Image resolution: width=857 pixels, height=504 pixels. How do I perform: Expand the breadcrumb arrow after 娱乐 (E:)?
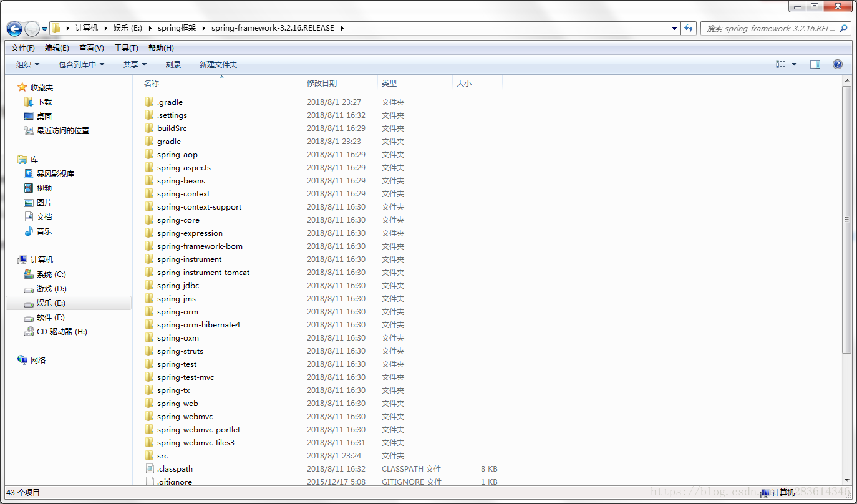pyautogui.click(x=150, y=28)
